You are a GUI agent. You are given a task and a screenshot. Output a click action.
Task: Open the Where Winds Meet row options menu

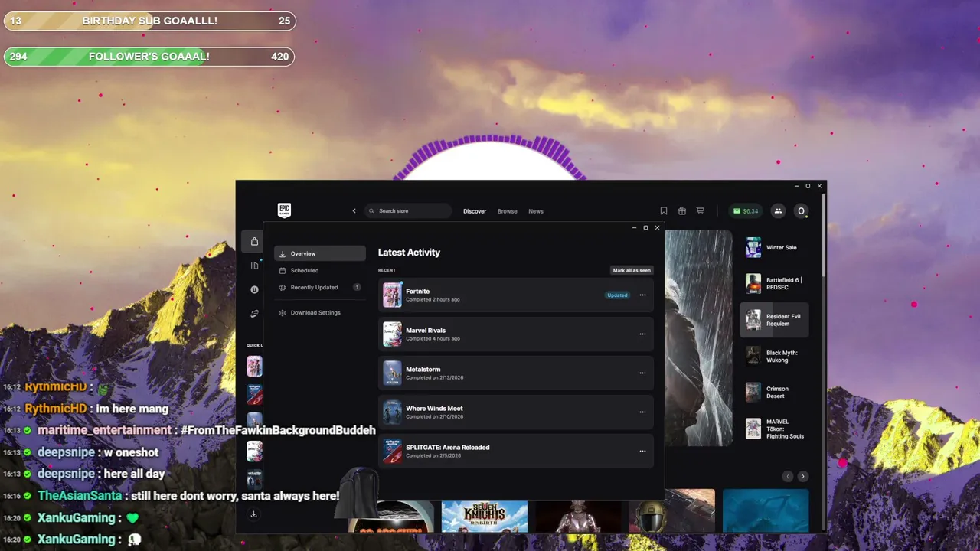click(642, 412)
